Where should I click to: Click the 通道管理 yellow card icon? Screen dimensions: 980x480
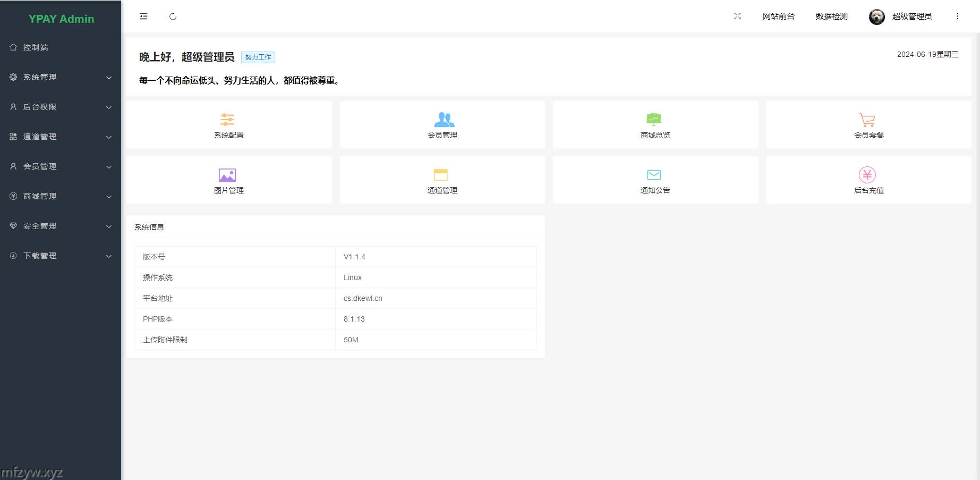tap(441, 175)
